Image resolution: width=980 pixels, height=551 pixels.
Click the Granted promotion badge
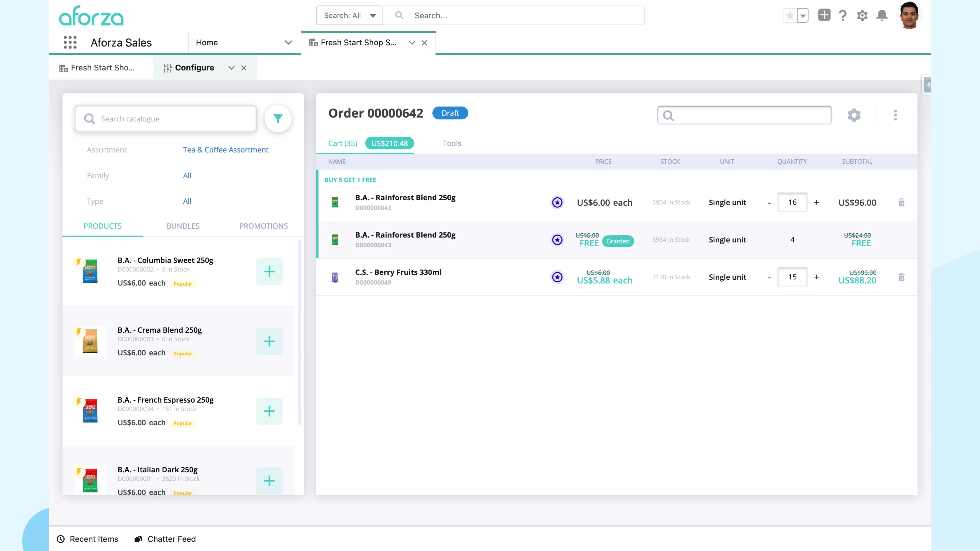coord(618,241)
